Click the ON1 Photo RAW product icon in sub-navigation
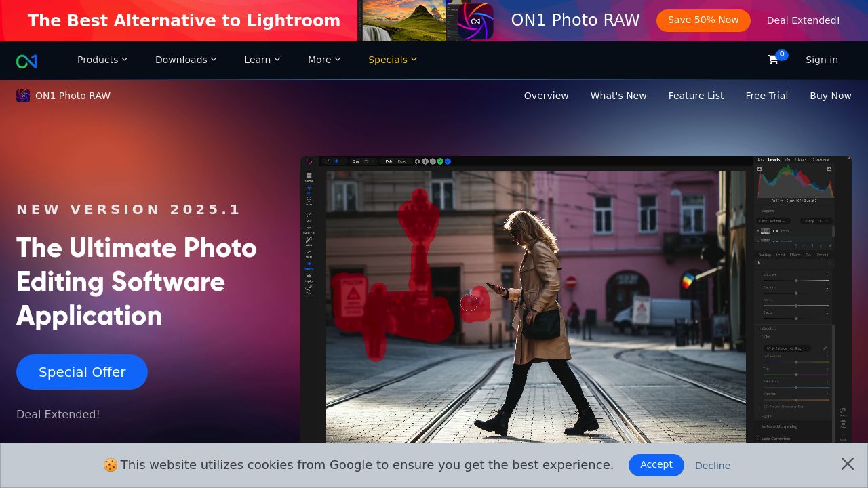868x488 pixels. tap(23, 96)
